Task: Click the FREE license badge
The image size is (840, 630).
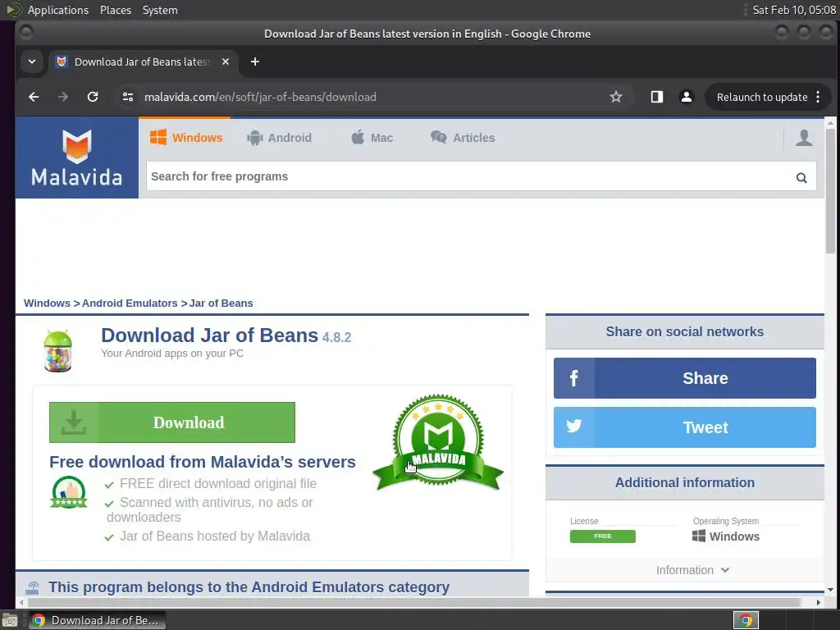Action: pyautogui.click(x=603, y=536)
